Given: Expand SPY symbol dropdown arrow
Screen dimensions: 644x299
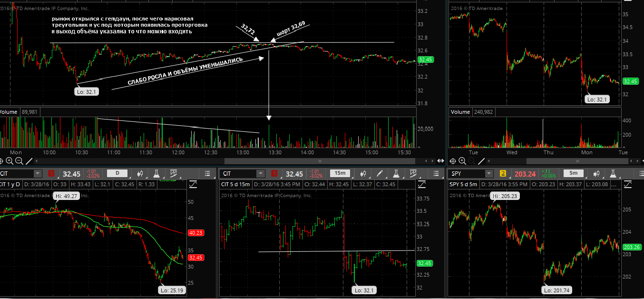Looking at the screenshot, I should pos(489,174).
